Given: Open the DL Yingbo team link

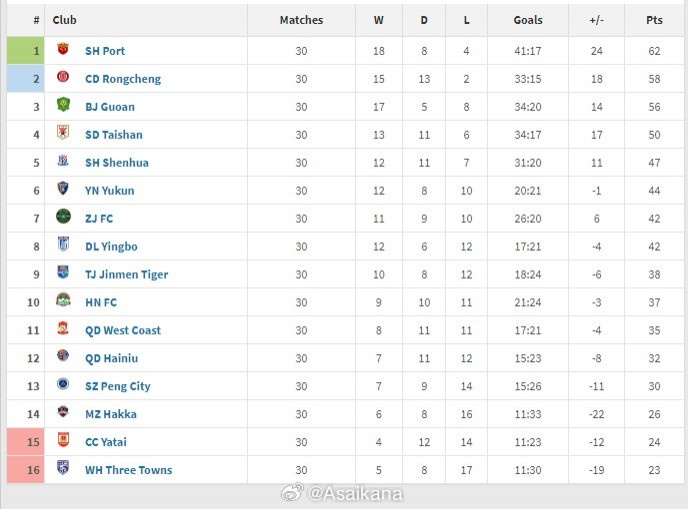Looking at the screenshot, I should tap(111, 246).
